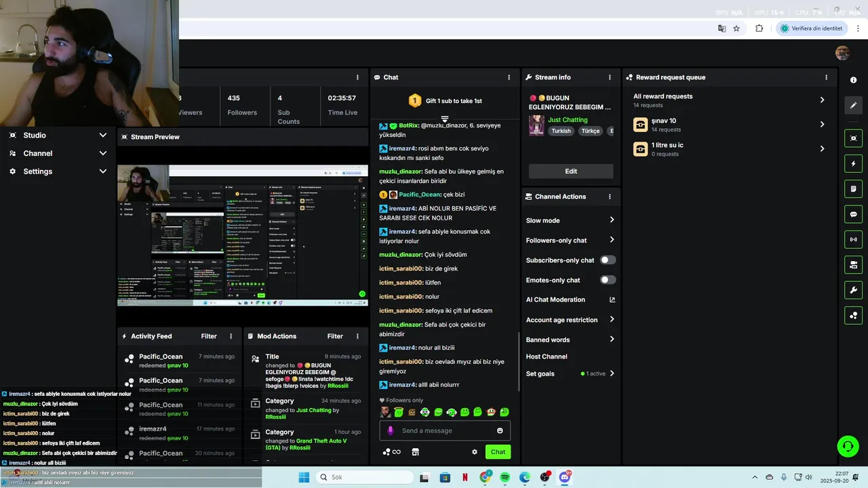Bookmark page with browser star icon
868x488 pixels.
(x=736, y=28)
